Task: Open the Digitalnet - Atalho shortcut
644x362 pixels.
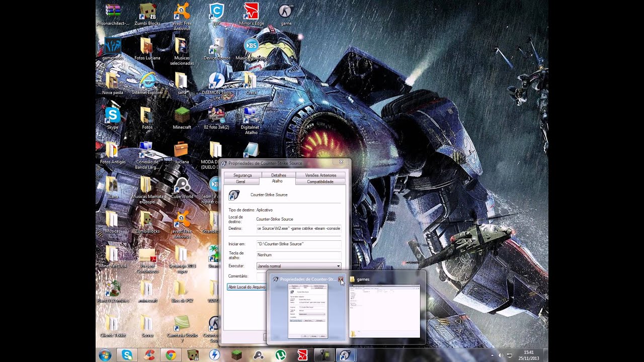Action: (x=251, y=121)
